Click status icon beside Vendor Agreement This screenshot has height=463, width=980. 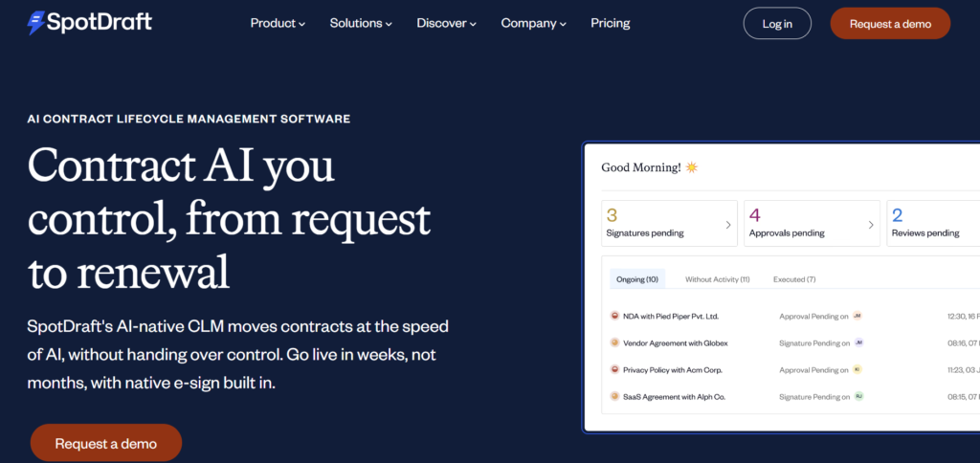(x=614, y=343)
